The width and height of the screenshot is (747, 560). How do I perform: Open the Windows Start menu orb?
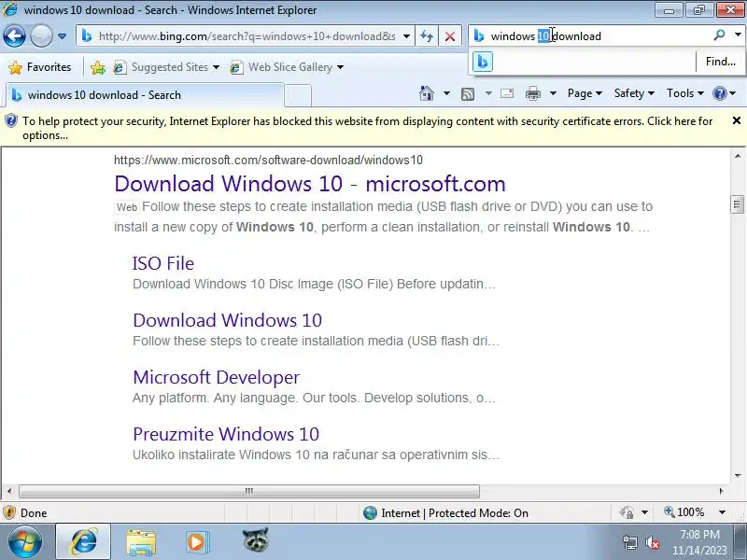pyautogui.click(x=24, y=542)
